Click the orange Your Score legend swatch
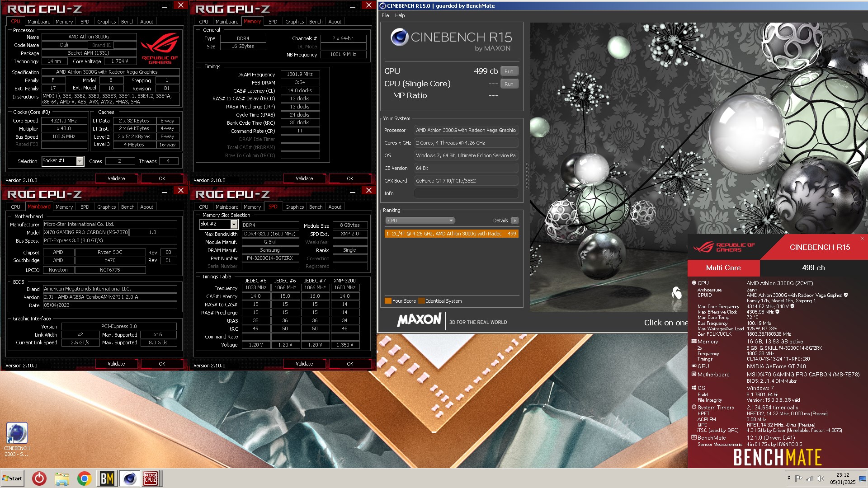 click(388, 301)
